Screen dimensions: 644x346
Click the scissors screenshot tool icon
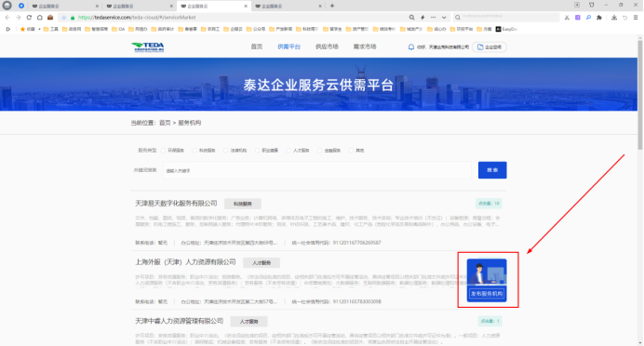pos(567,18)
